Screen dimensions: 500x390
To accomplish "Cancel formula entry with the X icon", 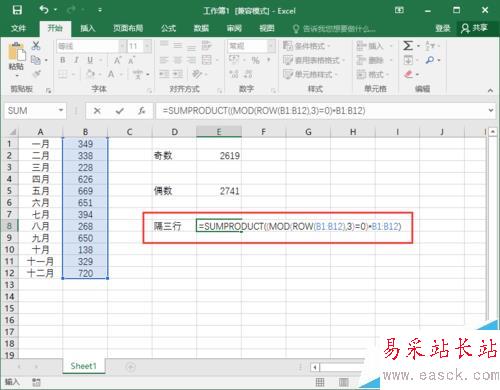I will 97,111.
